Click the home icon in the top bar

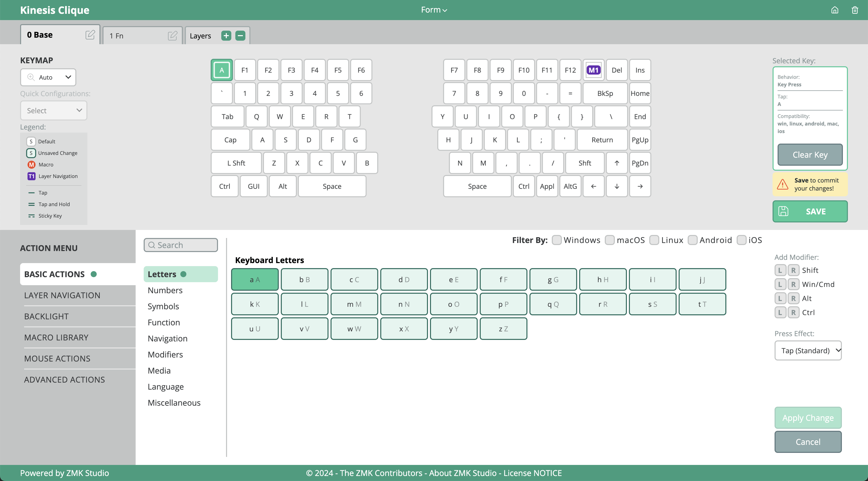coord(835,10)
